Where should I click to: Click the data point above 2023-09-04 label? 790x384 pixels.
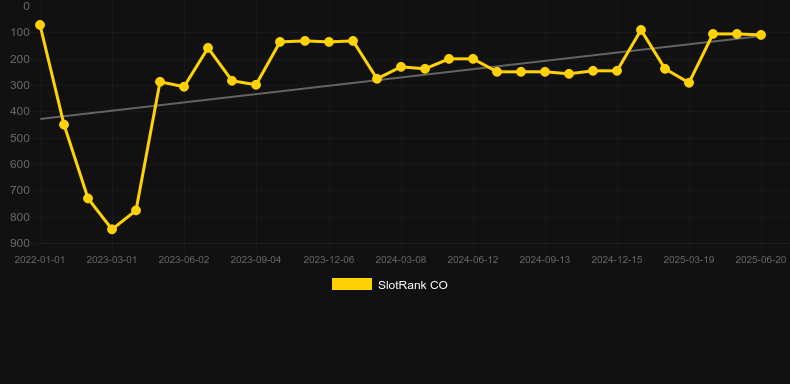point(256,85)
